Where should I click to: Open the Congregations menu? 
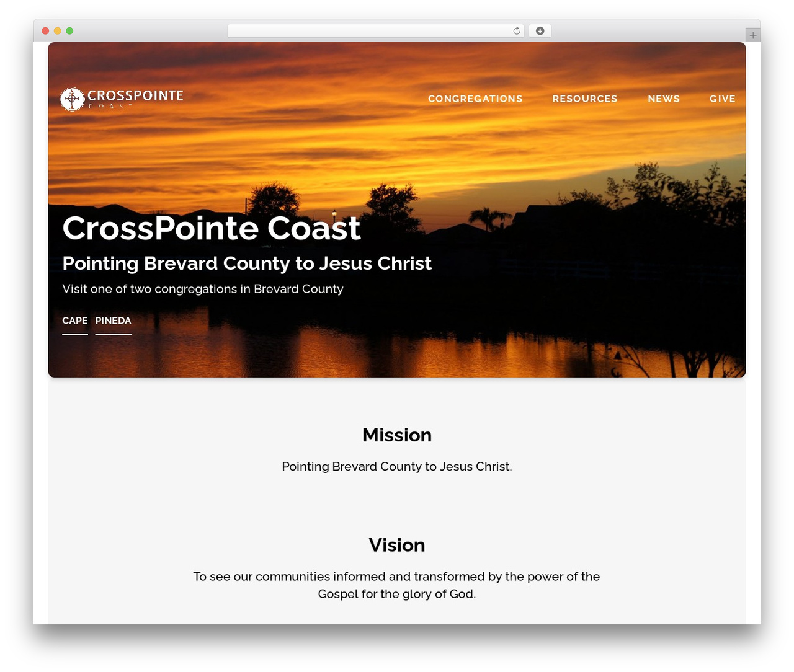coord(475,99)
